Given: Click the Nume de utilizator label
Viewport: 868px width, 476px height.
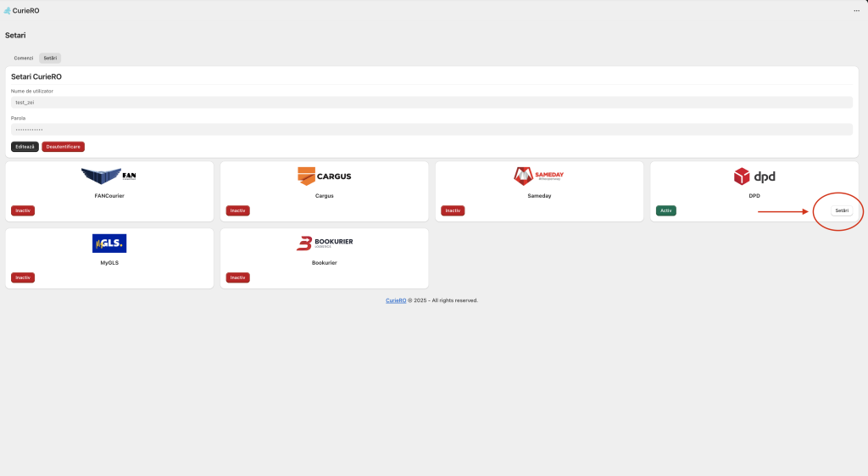Looking at the screenshot, I should coord(32,91).
